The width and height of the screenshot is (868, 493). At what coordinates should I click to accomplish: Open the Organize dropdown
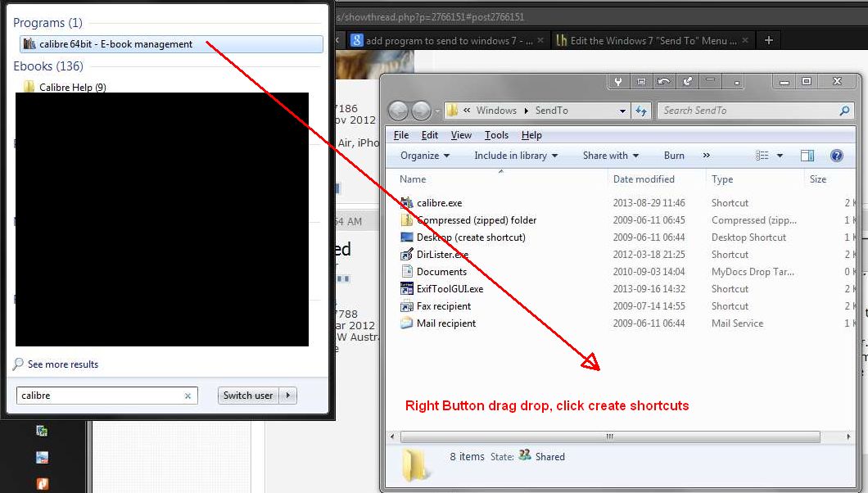pos(425,156)
